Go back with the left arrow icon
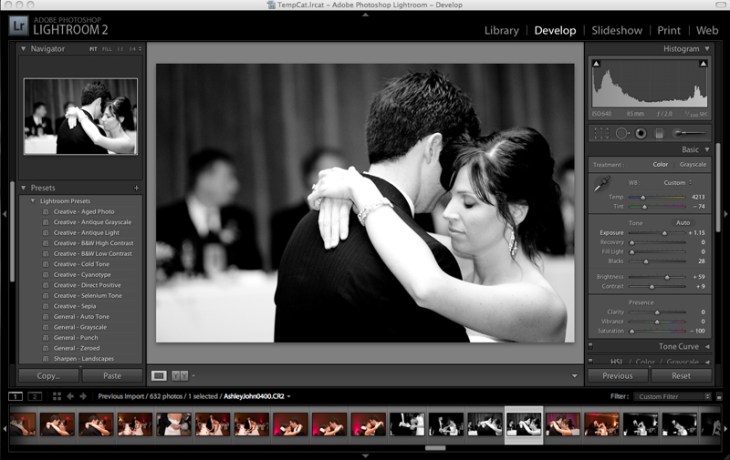 point(70,396)
